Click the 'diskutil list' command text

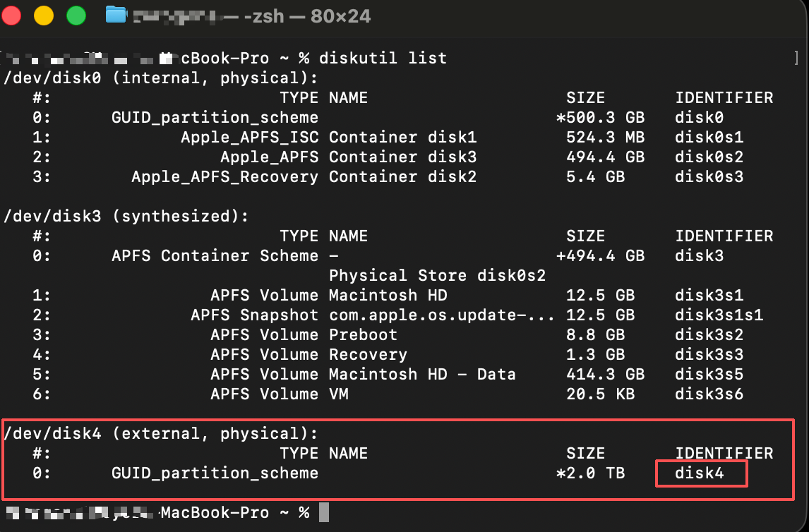click(x=383, y=58)
